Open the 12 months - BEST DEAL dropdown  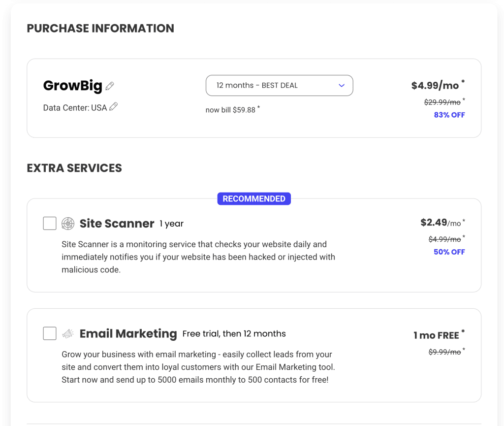[279, 86]
